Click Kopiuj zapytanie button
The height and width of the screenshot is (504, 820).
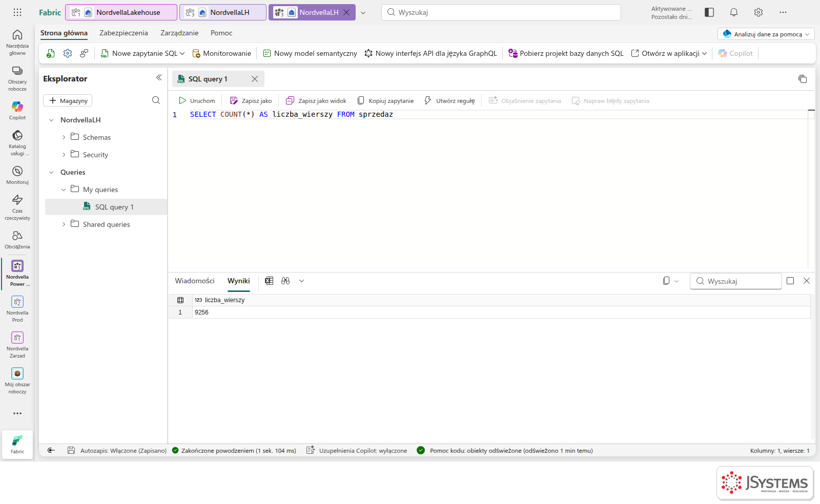click(385, 101)
